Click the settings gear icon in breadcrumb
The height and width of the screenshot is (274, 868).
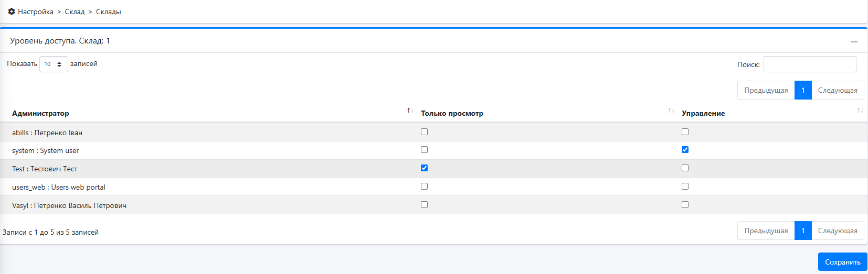pyautogui.click(x=12, y=12)
